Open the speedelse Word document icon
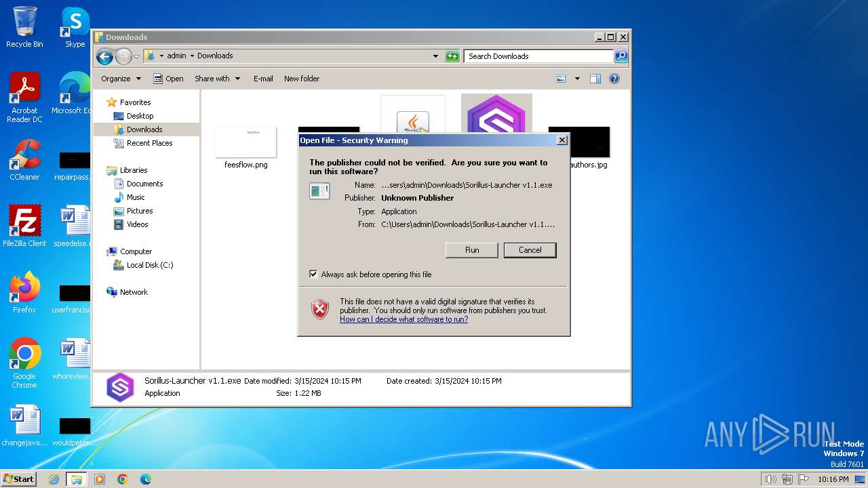 click(x=72, y=226)
